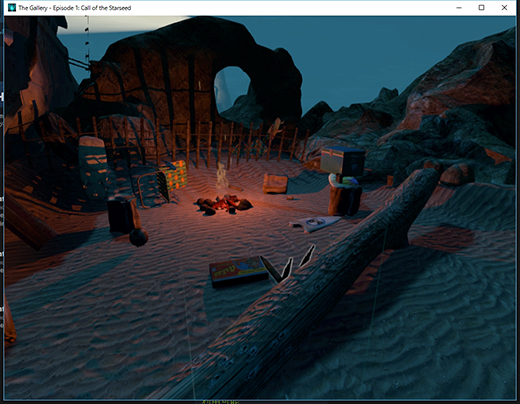Select the glowing campfire embers
The height and width of the screenshot is (404, 520).
(x=224, y=203)
